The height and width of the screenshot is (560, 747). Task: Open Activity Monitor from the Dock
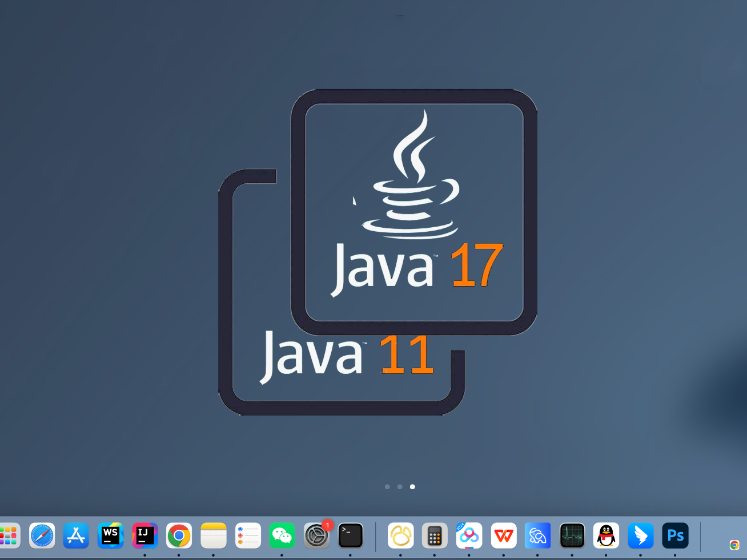pyautogui.click(x=572, y=535)
